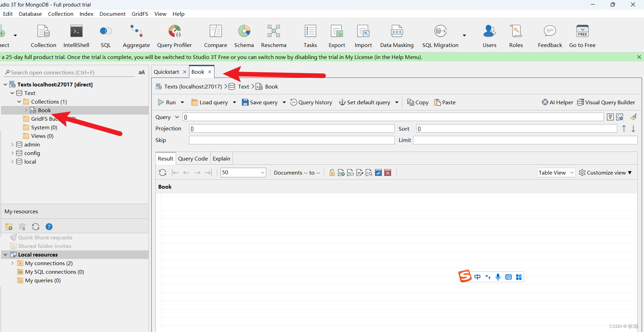Viewport: 644px width, 332px height.
Task: Open the Schema explorer
Action: click(244, 36)
